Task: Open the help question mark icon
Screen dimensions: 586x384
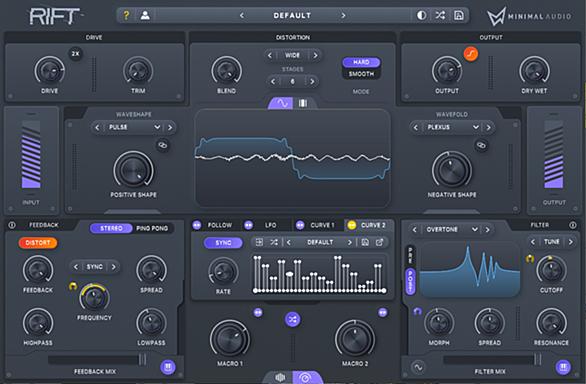Action: [x=126, y=15]
